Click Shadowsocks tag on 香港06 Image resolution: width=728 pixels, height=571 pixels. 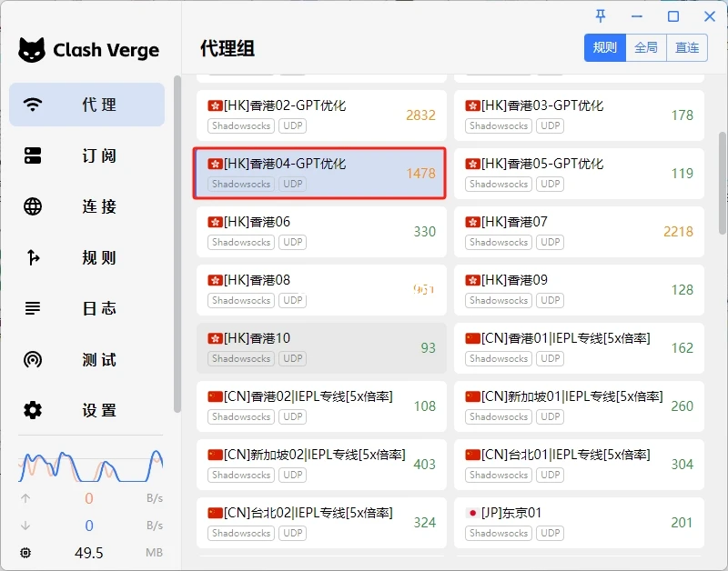pos(241,242)
